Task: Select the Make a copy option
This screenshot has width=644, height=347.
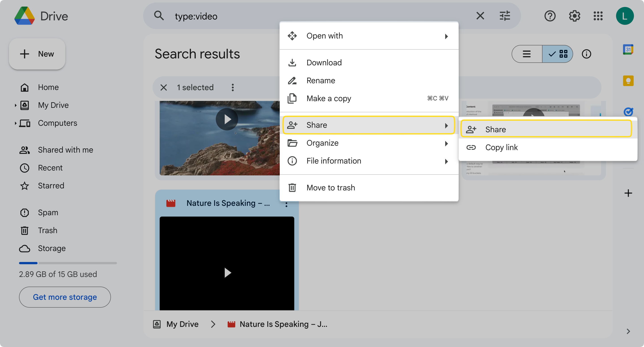Action: point(329,98)
